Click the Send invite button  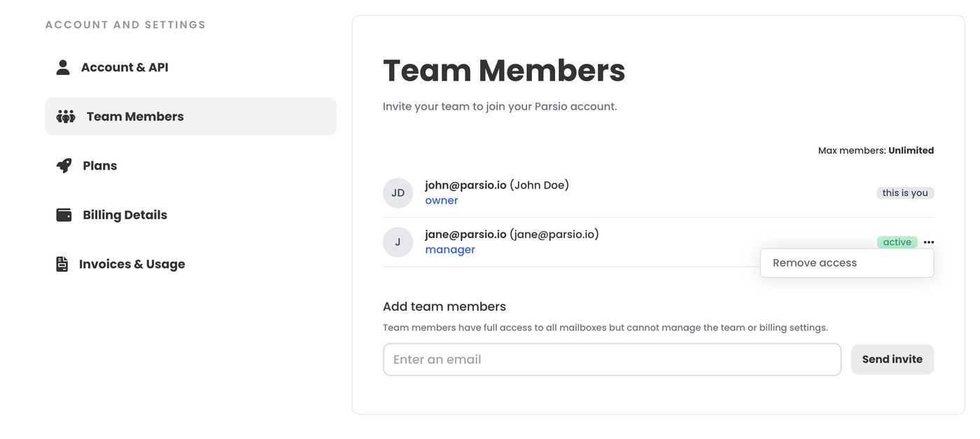(x=892, y=359)
